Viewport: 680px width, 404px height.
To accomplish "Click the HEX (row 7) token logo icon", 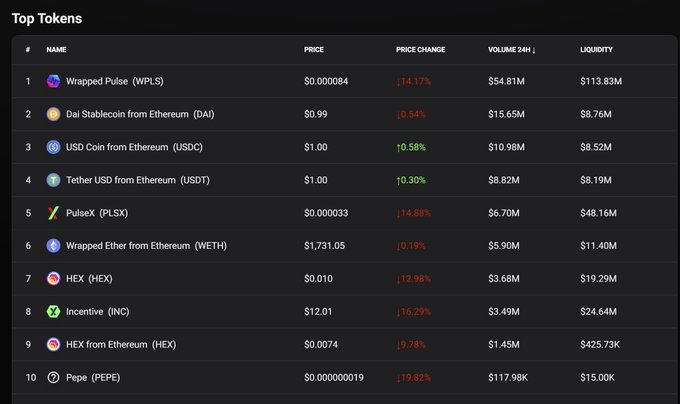I will pyautogui.click(x=53, y=279).
